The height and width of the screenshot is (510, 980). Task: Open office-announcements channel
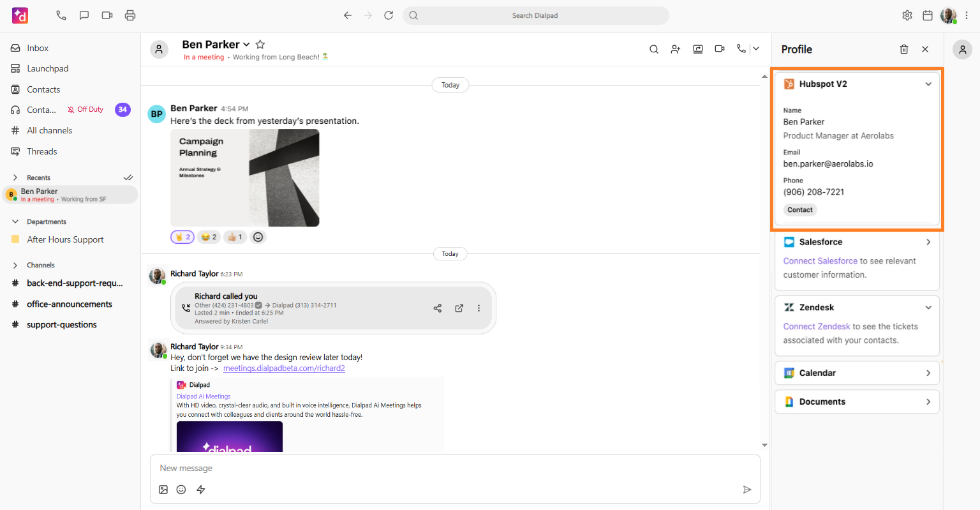point(70,304)
